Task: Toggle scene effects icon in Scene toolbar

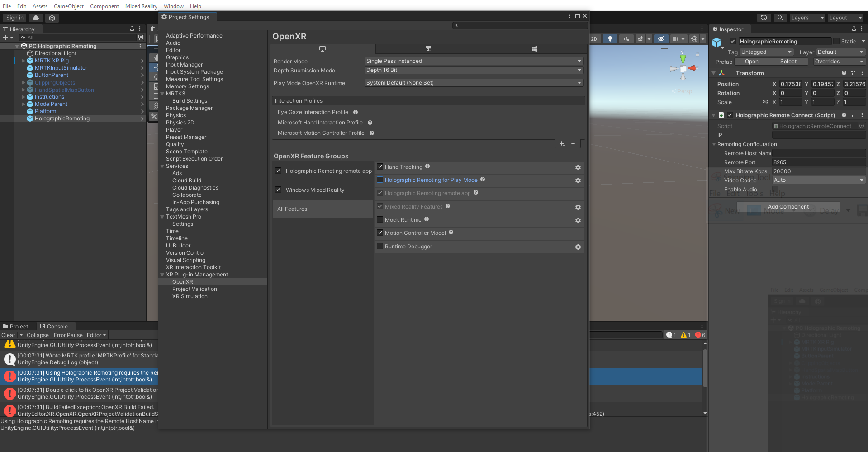Action: point(640,39)
